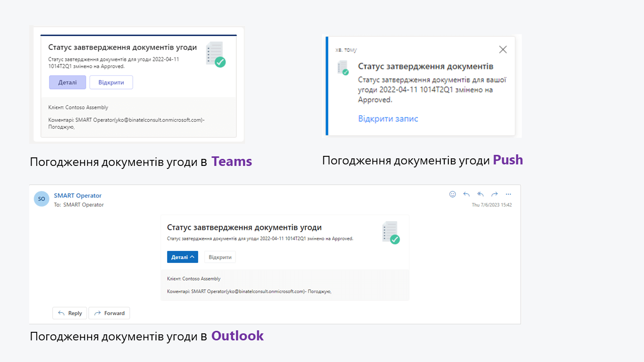This screenshot has width=644, height=362.
Task: Open the more actions ellipsis menu
Action: point(508,194)
